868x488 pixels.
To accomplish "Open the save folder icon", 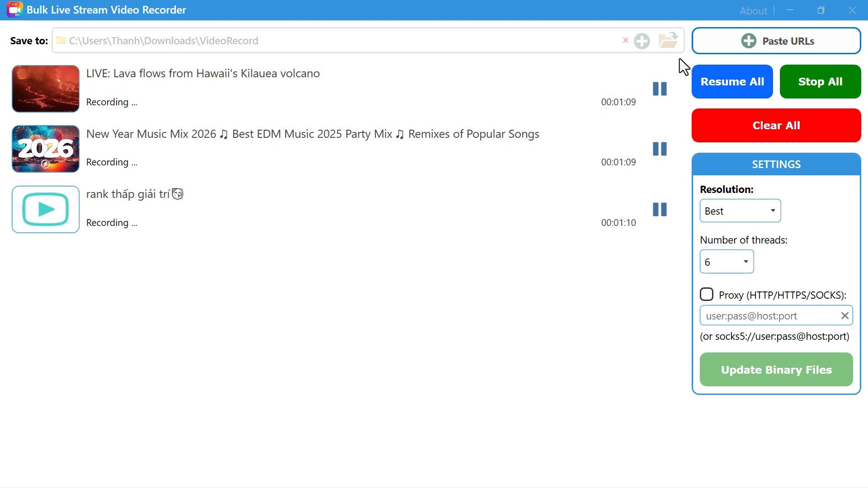I will coord(668,41).
